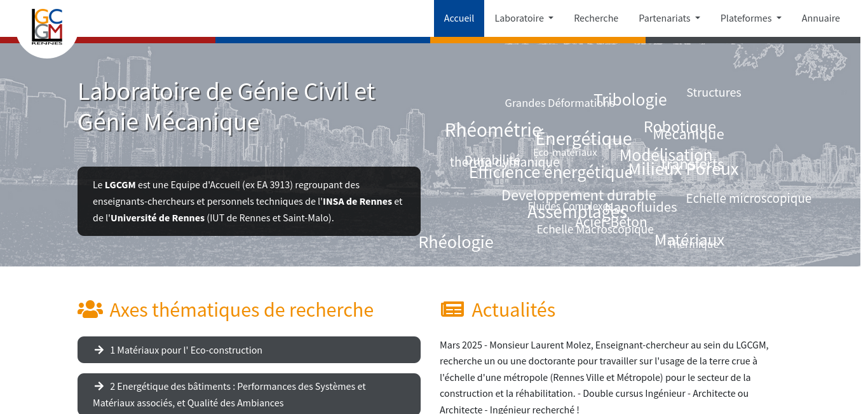The width and height of the screenshot is (868, 414).
Task: Open axis 1 Matériaux pour l'Eco-construction
Action: point(186,350)
